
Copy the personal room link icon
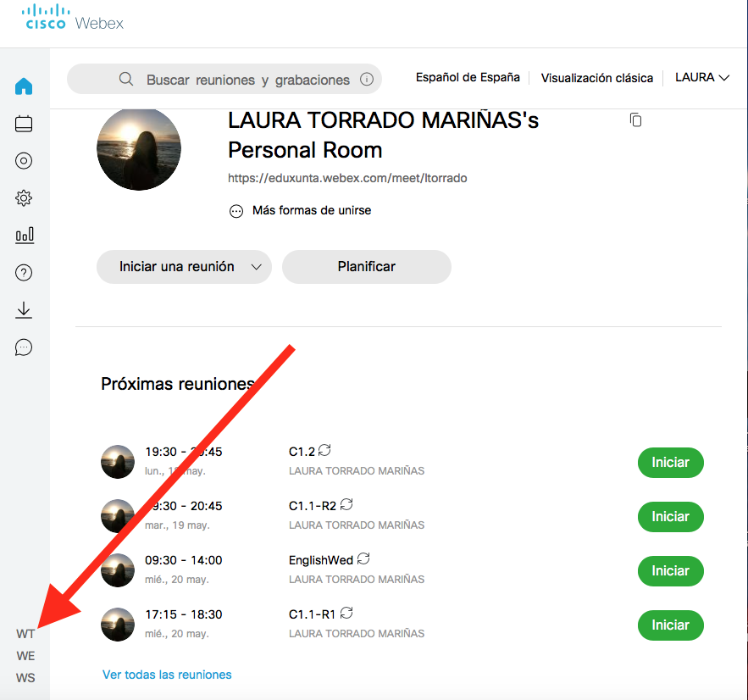click(635, 120)
